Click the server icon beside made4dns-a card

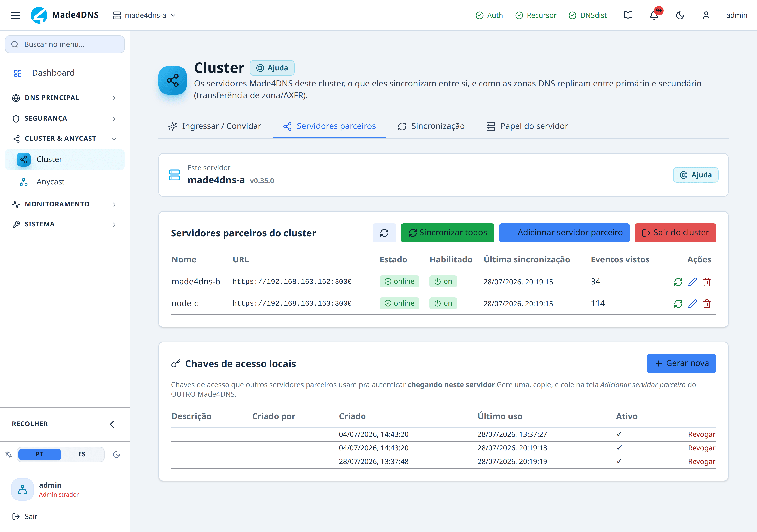click(174, 175)
